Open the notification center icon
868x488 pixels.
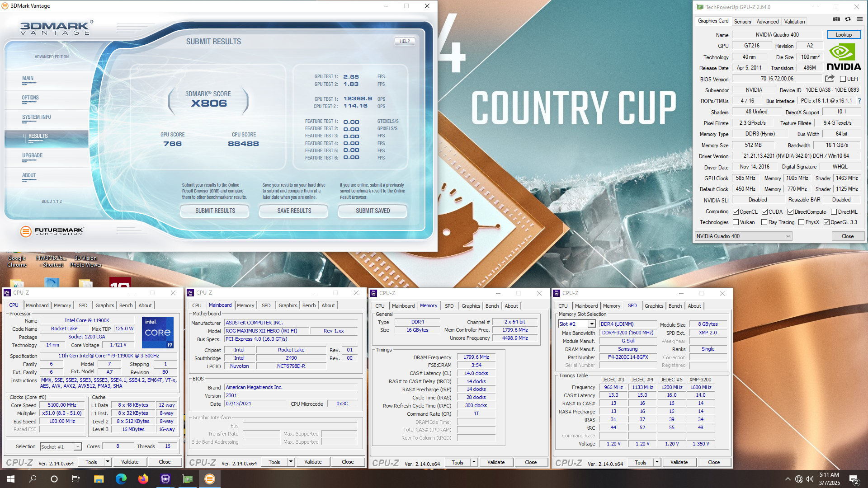click(854, 479)
